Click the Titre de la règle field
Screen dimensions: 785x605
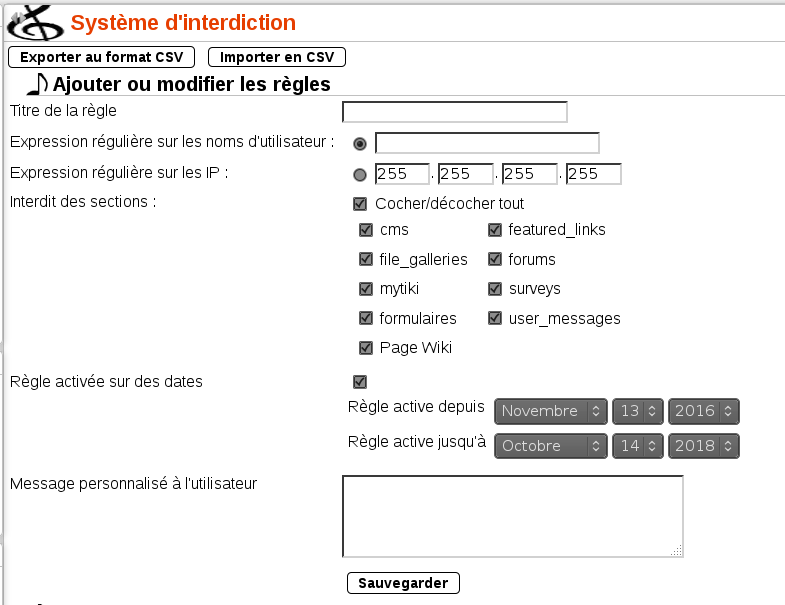click(x=454, y=111)
